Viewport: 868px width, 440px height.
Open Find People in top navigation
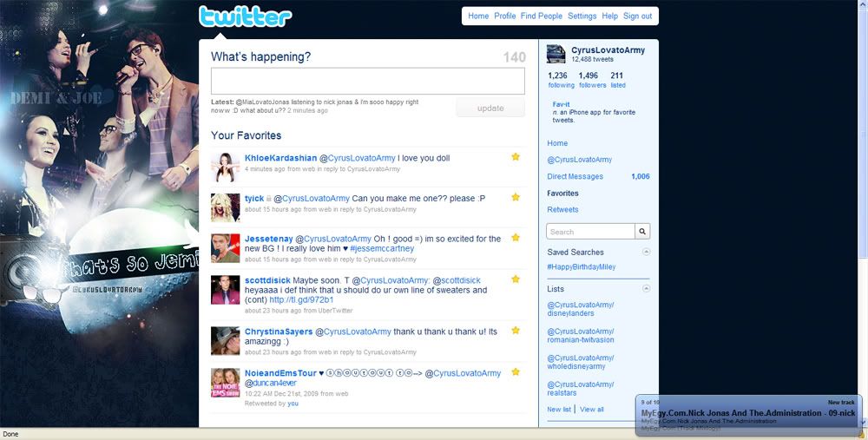pyautogui.click(x=542, y=16)
